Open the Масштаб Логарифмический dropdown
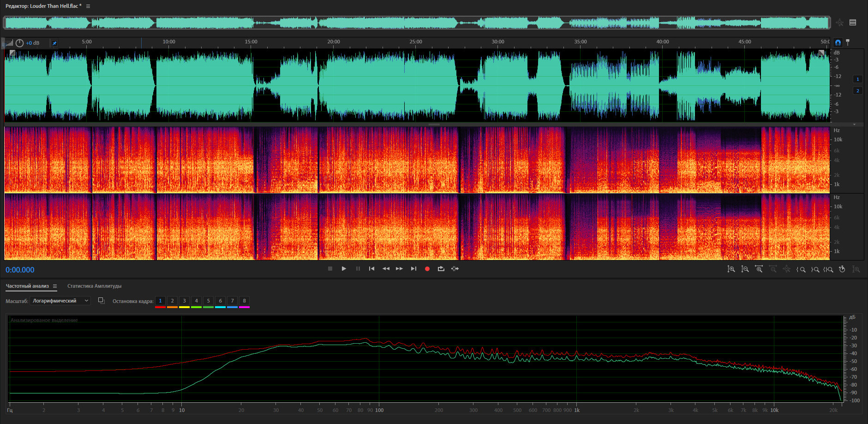Image resolution: width=868 pixels, height=424 pixels. click(x=60, y=301)
